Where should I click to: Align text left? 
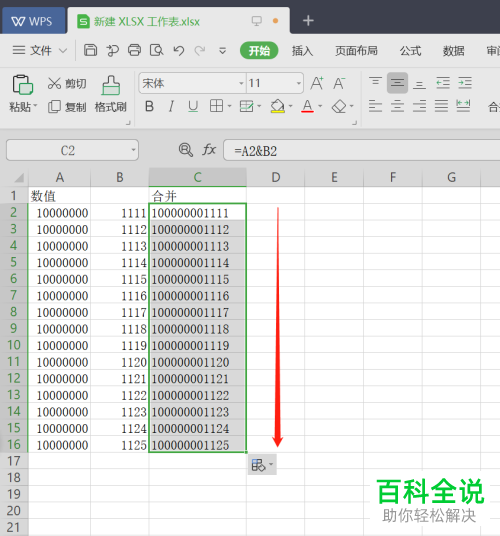(x=375, y=106)
